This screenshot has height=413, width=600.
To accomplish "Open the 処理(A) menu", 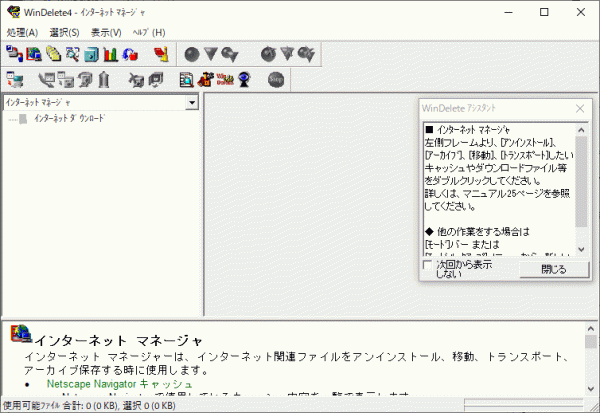I will pos(21,32).
